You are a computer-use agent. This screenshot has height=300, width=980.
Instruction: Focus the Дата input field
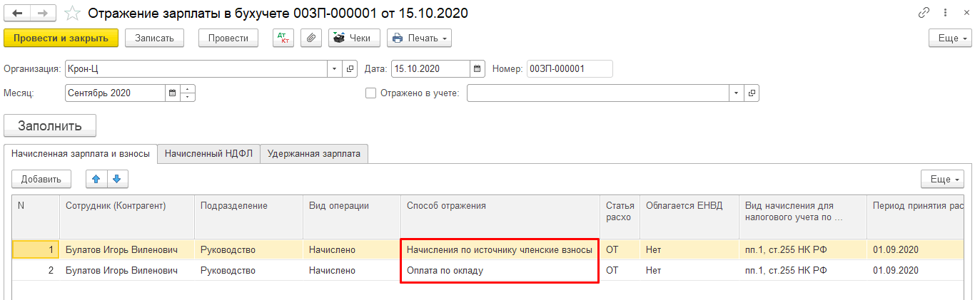coord(430,69)
